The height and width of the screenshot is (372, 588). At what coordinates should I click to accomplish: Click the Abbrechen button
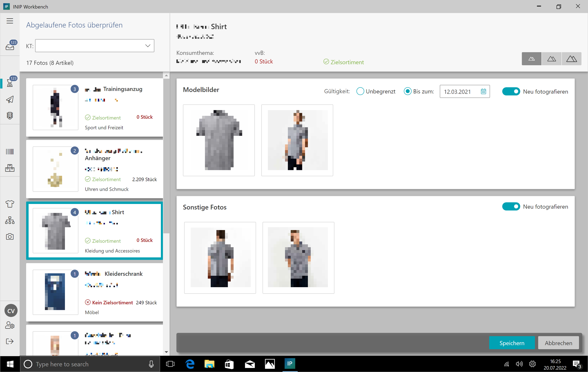[x=558, y=343]
